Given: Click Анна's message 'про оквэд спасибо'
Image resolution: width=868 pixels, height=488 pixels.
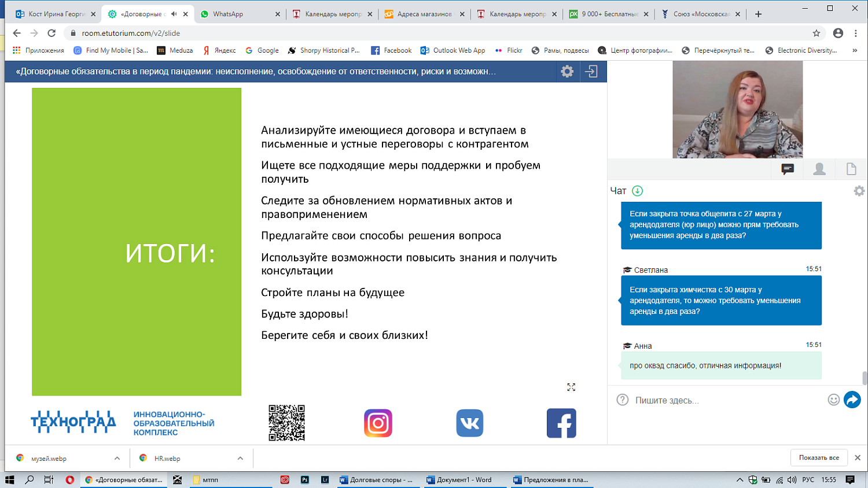Looking at the screenshot, I should pyautogui.click(x=721, y=365).
